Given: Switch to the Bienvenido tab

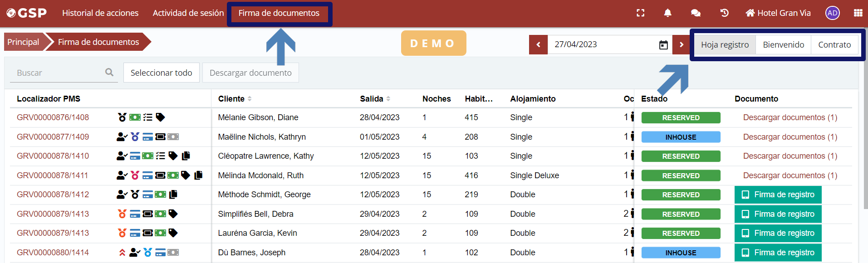Looking at the screenshot, I should (x=783, y=45).
